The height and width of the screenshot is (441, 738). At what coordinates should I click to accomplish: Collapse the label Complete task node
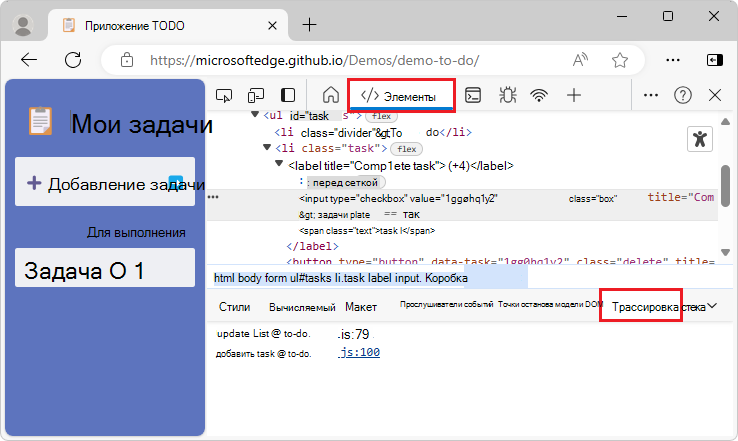279,164
